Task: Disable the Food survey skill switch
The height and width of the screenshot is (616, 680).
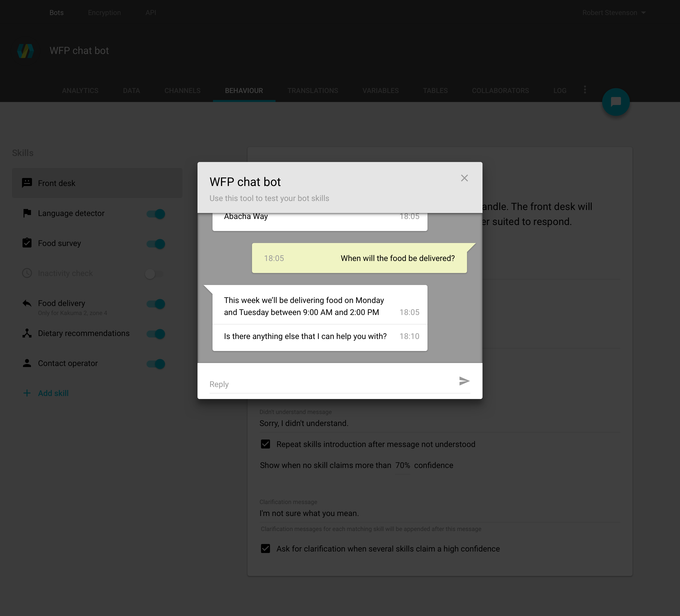Action: (x=155, y=244)
